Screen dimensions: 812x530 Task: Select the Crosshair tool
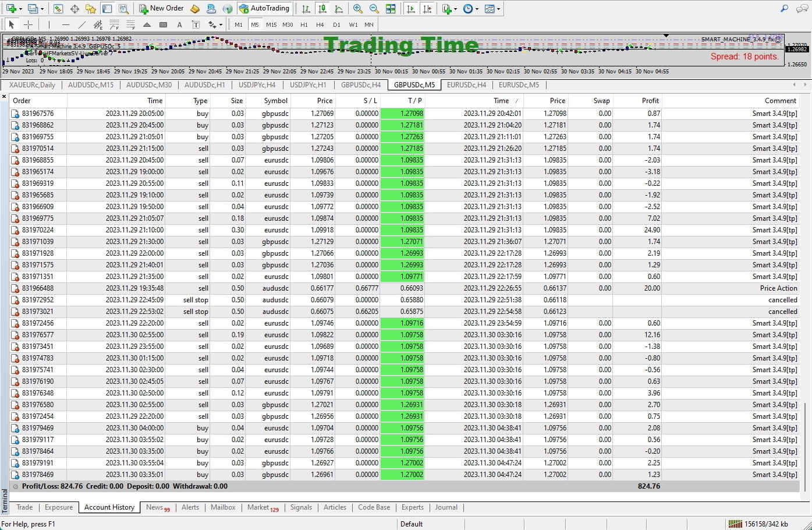coord(28,24)
